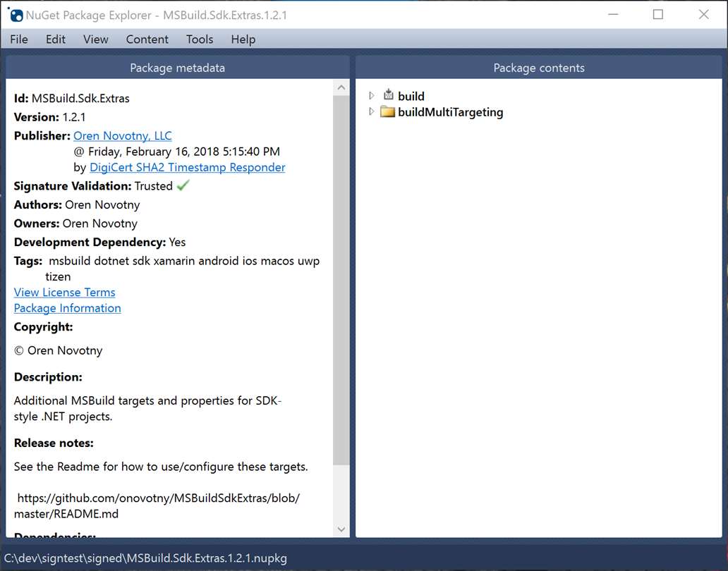Open the File menu

pyautogui.click(x=19, y=39)
